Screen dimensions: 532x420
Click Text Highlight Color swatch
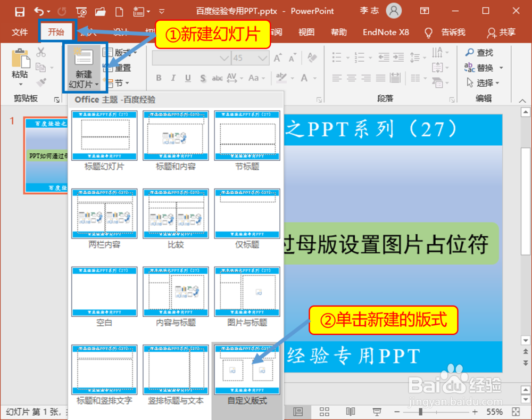[x=281, y=78]
